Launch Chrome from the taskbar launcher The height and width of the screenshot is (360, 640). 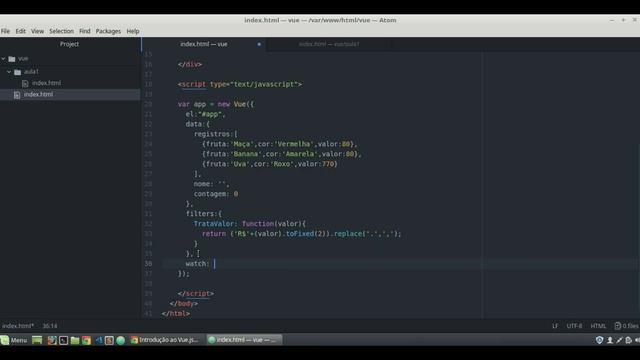(86, 340)
